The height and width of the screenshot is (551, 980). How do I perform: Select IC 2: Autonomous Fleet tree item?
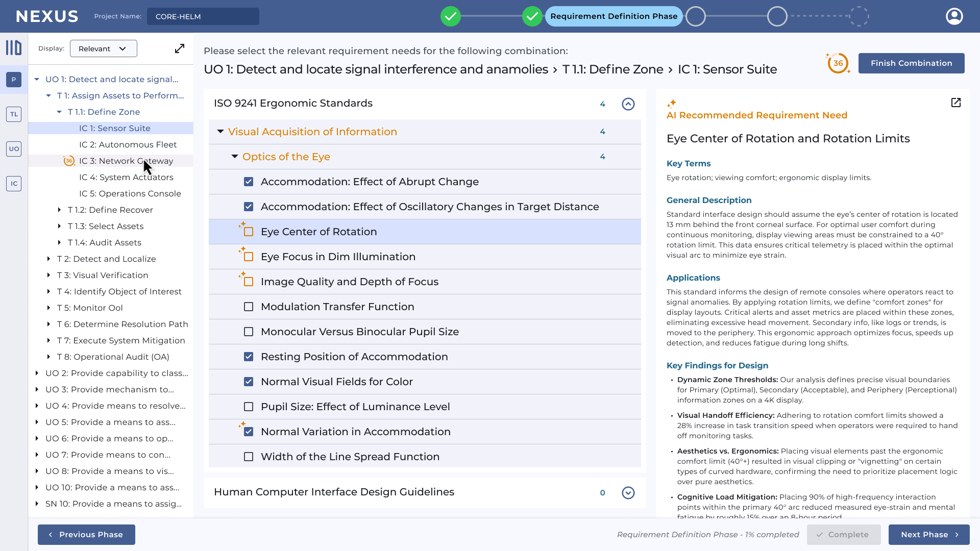click(128, 145)
